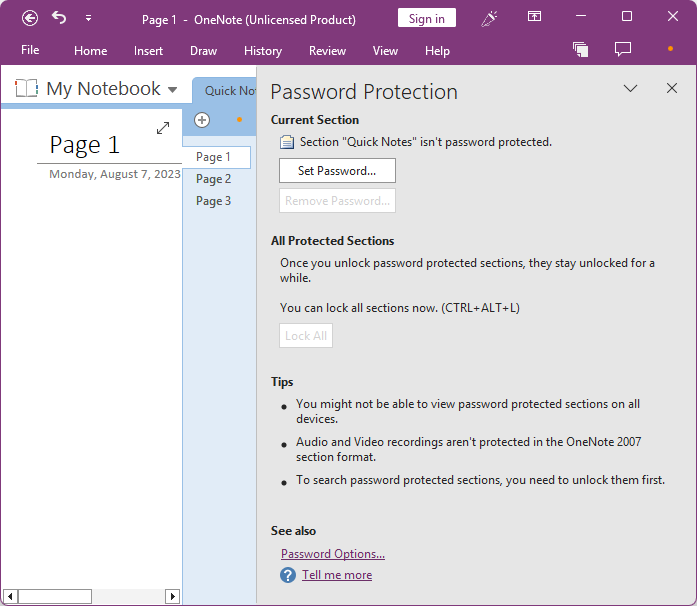
Task: Maximize the OneNote window
Action: pyautogui.click(x=627, y=16)
